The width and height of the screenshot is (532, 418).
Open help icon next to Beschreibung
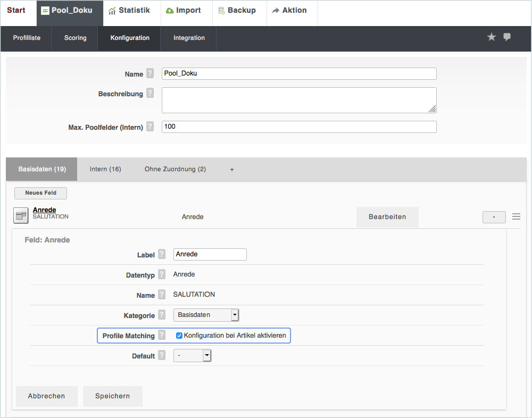[150, 94]
